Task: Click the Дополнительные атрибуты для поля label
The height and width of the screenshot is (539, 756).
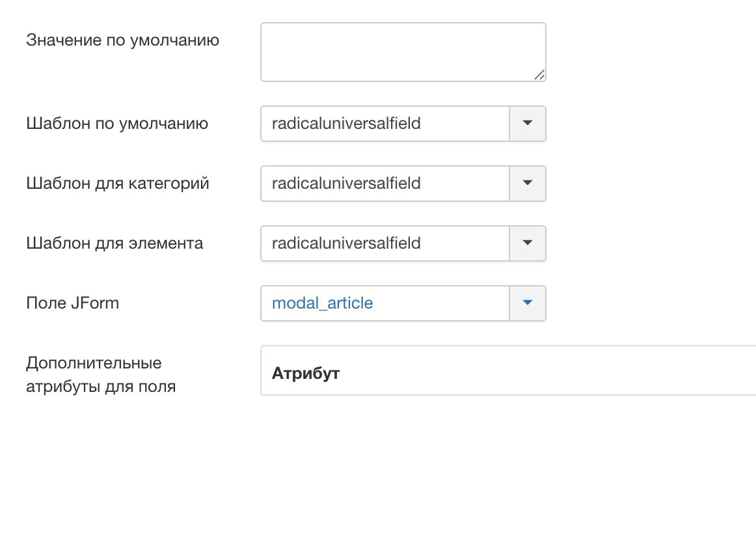Action: (x=101, y=374)
